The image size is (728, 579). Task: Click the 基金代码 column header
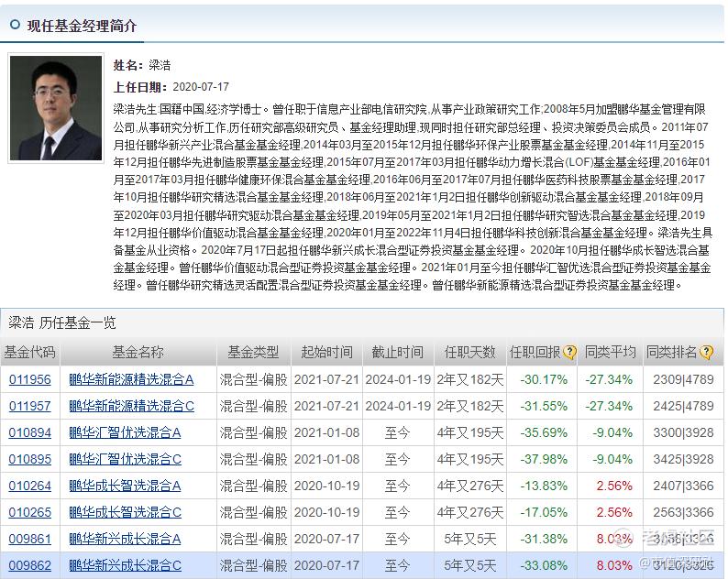point(29,352)
